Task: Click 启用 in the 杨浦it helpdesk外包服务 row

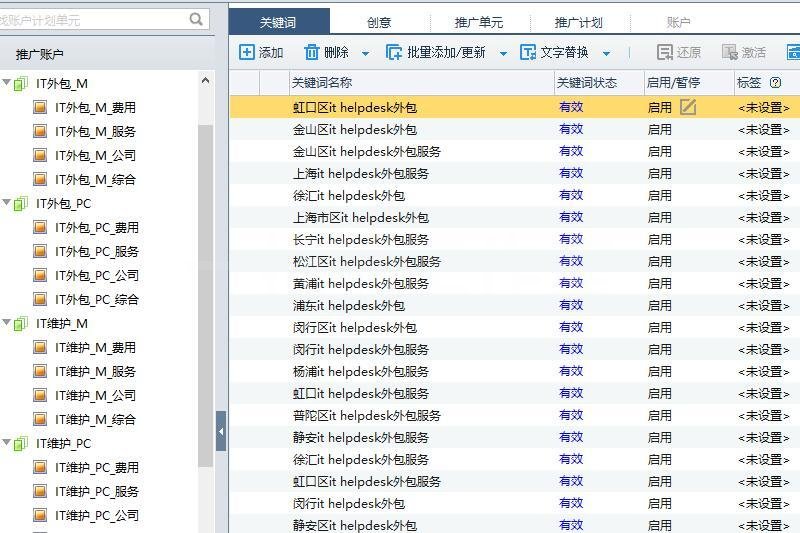Action: click(660, 372)
